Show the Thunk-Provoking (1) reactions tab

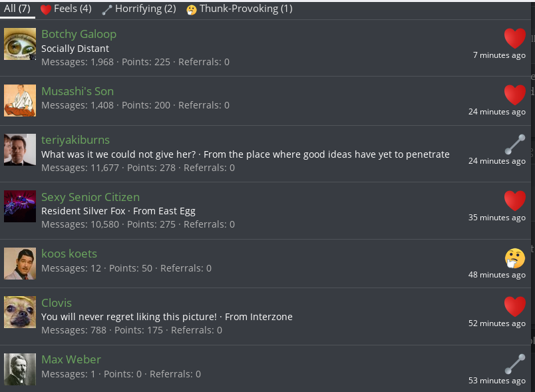pos(240,9)
